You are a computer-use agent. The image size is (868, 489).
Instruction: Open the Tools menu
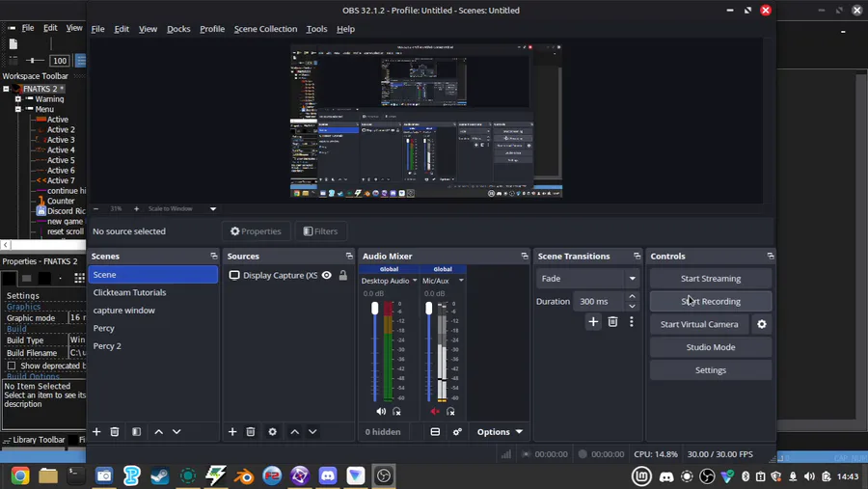click(x=316, y=29)
